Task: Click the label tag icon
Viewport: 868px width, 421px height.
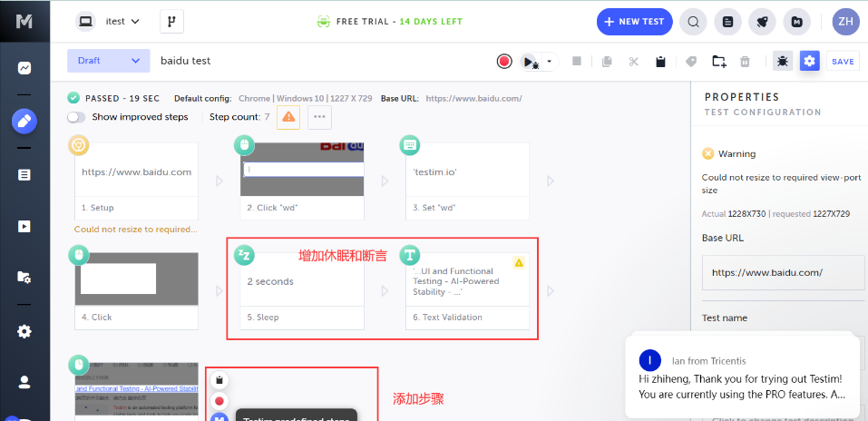Action: [691, 61]
